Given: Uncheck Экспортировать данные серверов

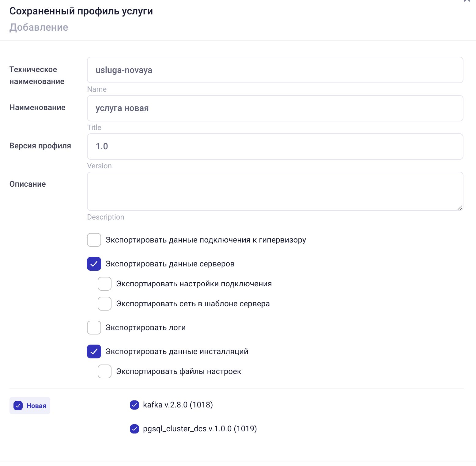Looking at the screenshot, I should pos(94,264).
